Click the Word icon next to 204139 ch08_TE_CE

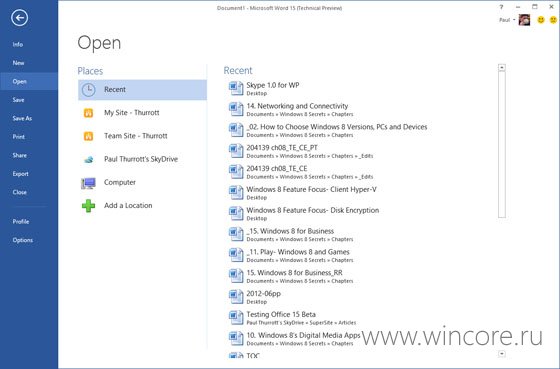[236, 171]
